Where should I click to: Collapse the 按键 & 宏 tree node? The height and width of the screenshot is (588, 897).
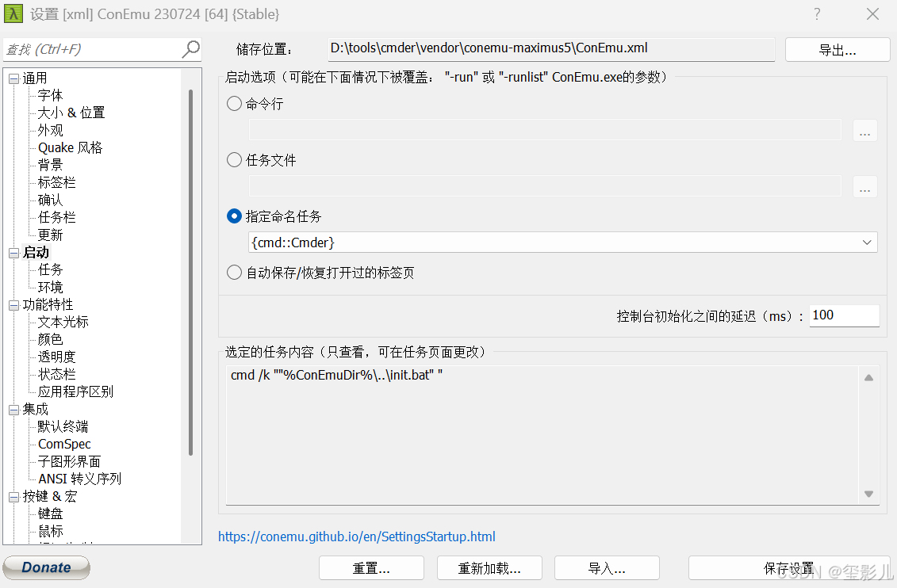coord(13,497)
